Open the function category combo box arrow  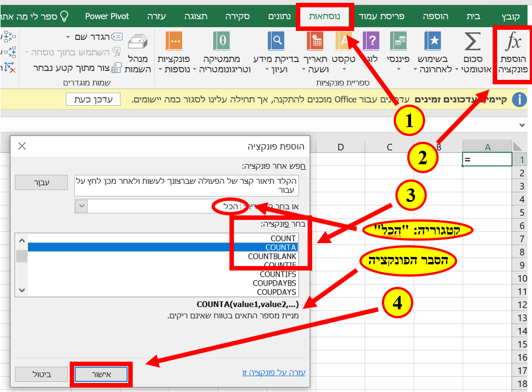(x=82, y=206)
